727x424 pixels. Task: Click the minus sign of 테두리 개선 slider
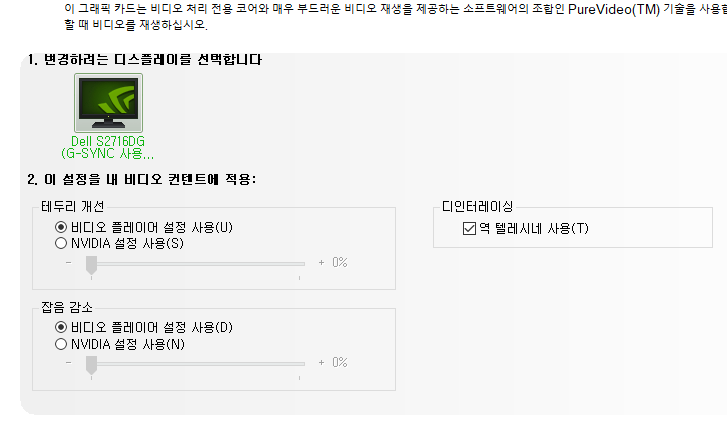tap(68, 263)
